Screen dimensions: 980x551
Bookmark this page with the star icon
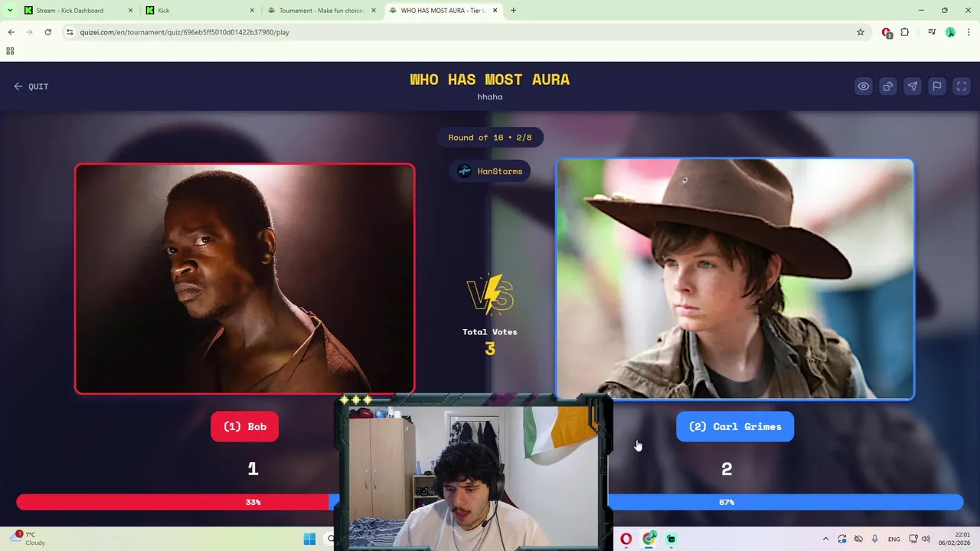pos(861,32)
